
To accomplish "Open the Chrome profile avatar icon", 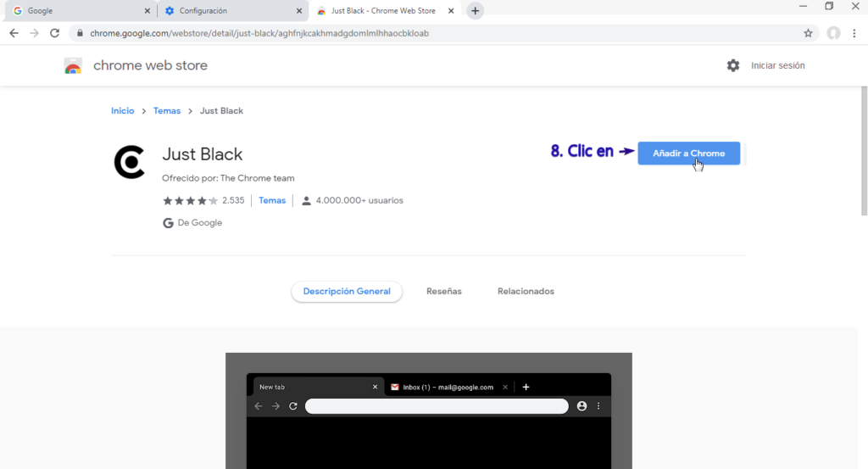I will click(833, 33).
